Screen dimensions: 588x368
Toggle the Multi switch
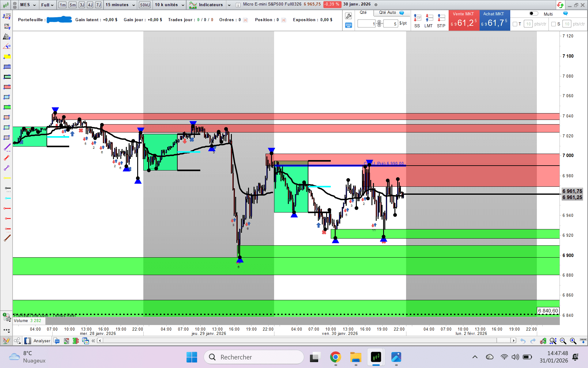point(534,13)
